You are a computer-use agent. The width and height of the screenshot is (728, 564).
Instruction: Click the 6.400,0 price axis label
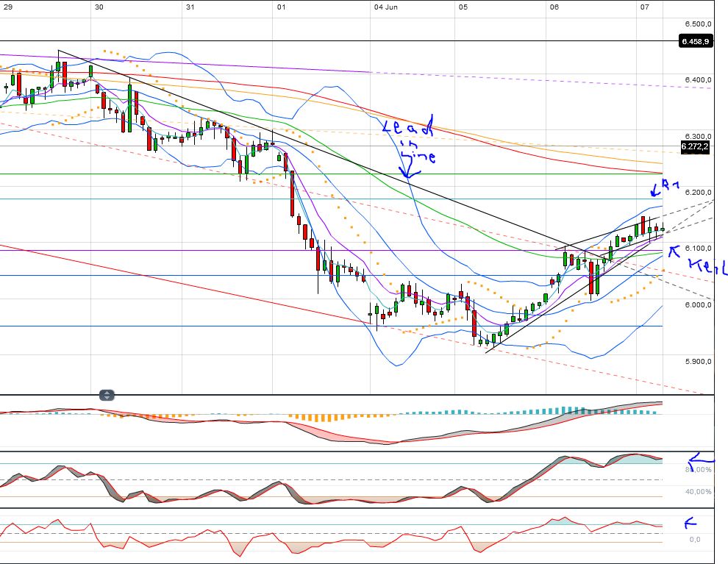coord(698,80)
